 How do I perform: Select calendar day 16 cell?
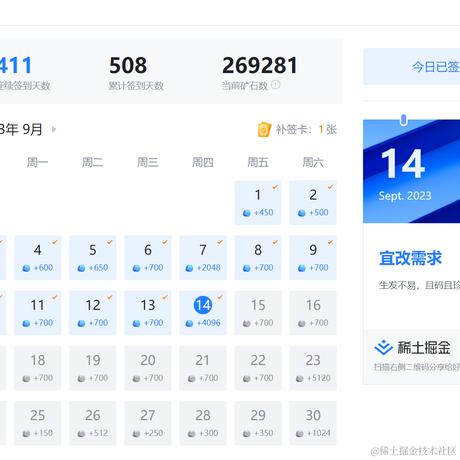click(313, 313)
